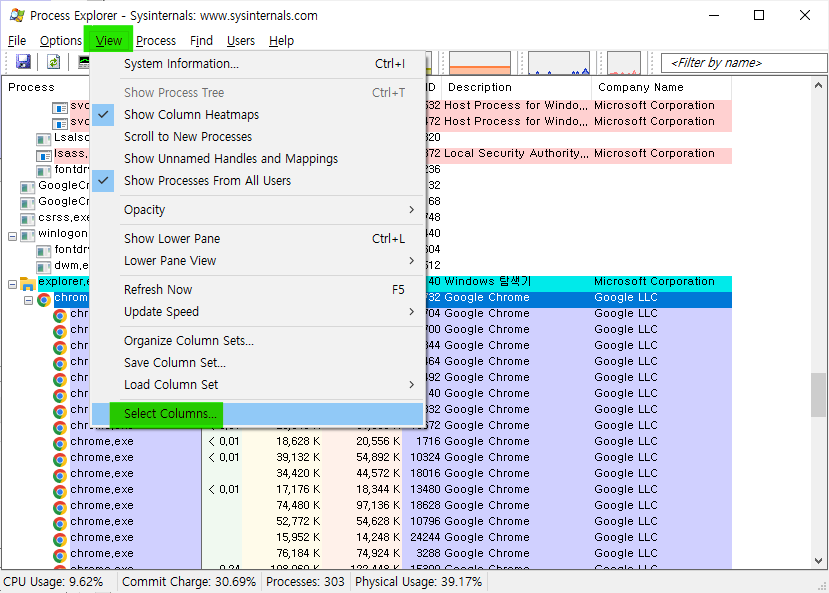Click the Chrome icon on the PID 10324 row

60,460
